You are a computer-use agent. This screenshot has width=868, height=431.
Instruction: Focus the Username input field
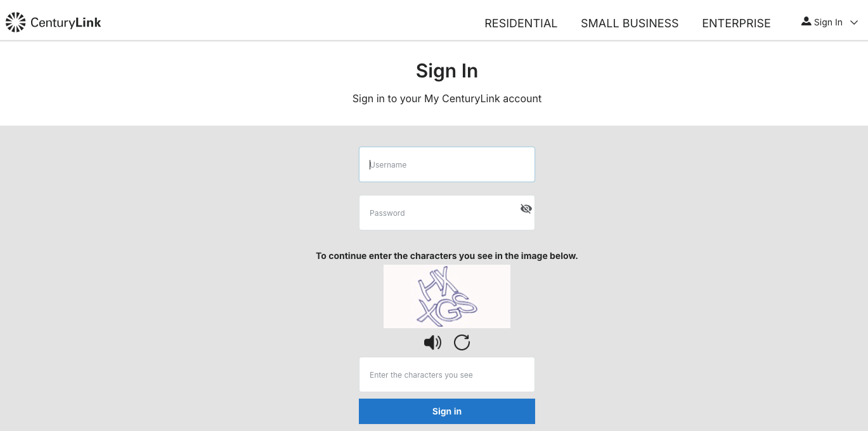[446, 164]
